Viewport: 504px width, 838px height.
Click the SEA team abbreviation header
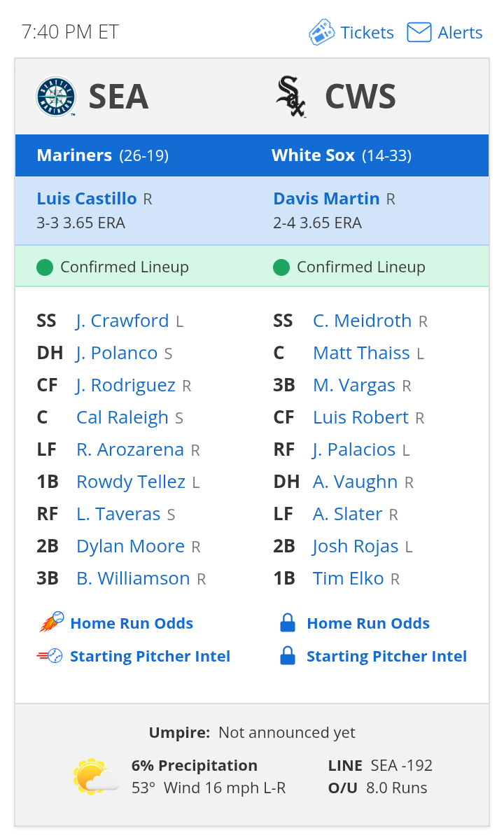[x=119, y=97]
